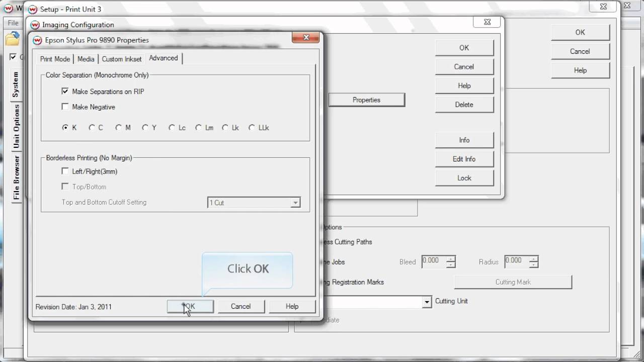Image resolution: width=644 pixels, height=362 pixels.
Task: Increase the Bleed value with the up stepper
Action: coord(451,259)
